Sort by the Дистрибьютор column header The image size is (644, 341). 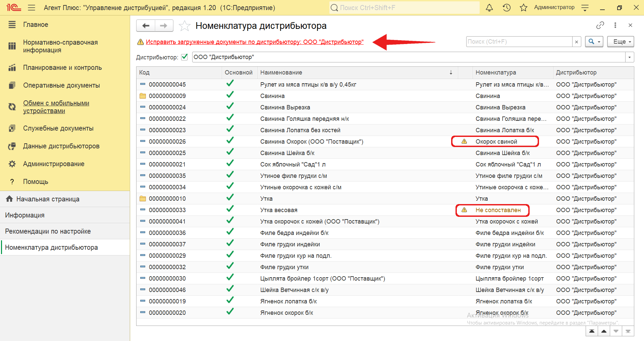[593, 72]
